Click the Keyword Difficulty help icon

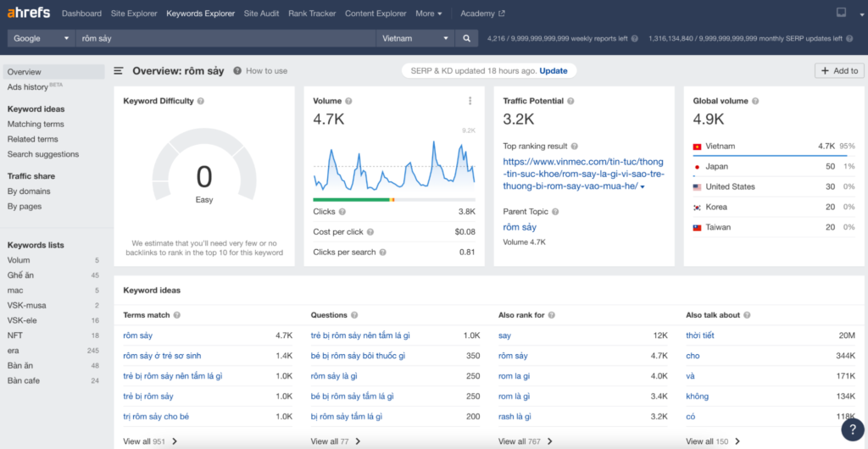point(200,101)
